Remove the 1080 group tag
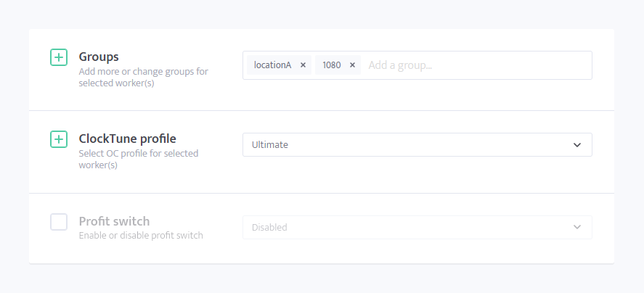 click(x=352, y=65)
